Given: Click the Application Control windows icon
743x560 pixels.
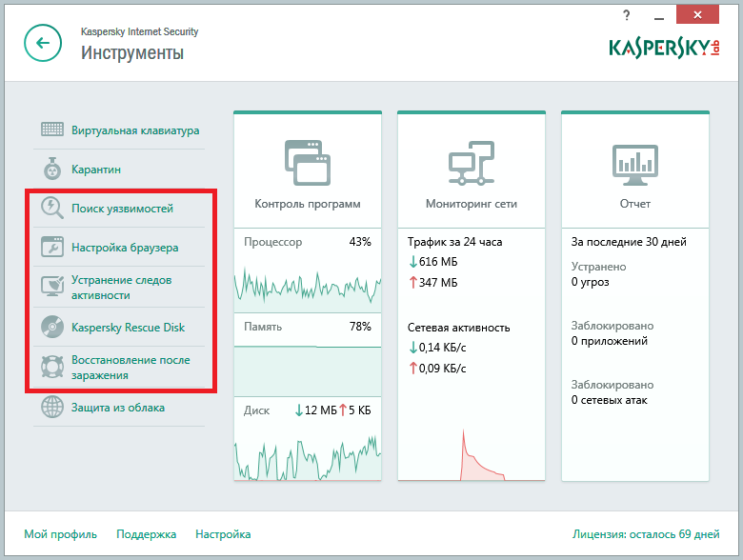Looking at the screenshot, I should [308, 163].
